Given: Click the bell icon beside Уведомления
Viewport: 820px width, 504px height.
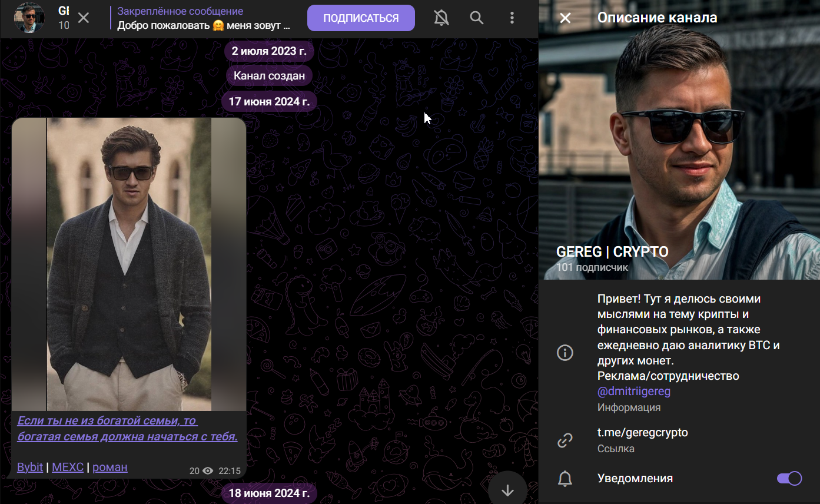Looking at the screenshot, I should click(565, 479).
